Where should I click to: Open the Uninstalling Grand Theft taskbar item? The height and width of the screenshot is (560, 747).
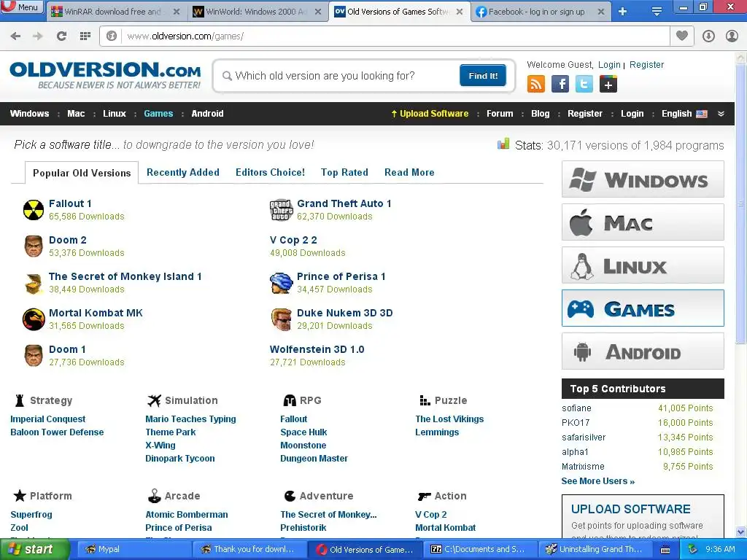click(596, 550)
